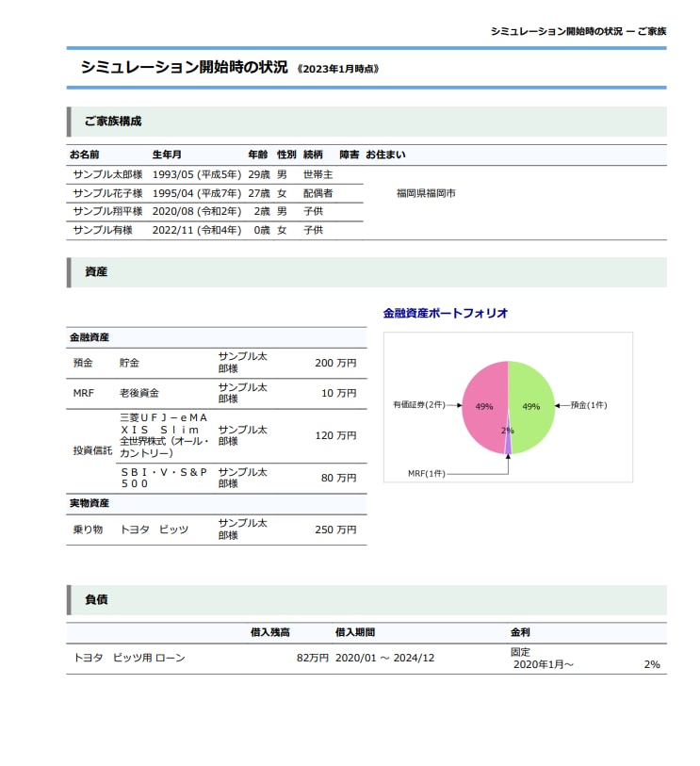This screenshot has height=766, width=700.
Task: Click birth date 2022/11 (令和4年)
Action: coord(197,230)
